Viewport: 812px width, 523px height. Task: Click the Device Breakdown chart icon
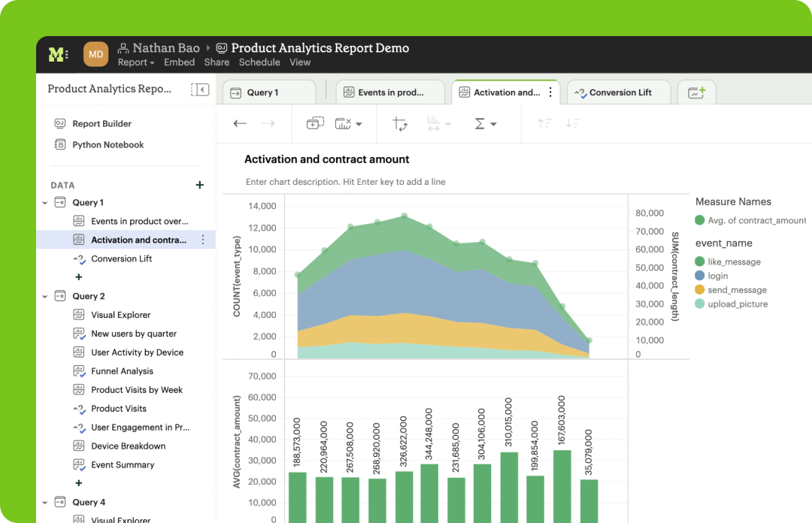[79, 446]
